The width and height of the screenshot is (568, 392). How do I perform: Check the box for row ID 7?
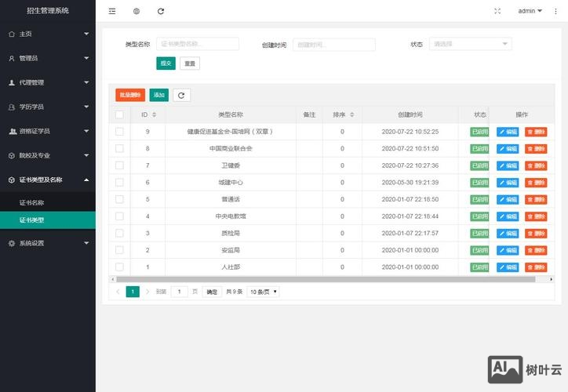tap(119, 165)
